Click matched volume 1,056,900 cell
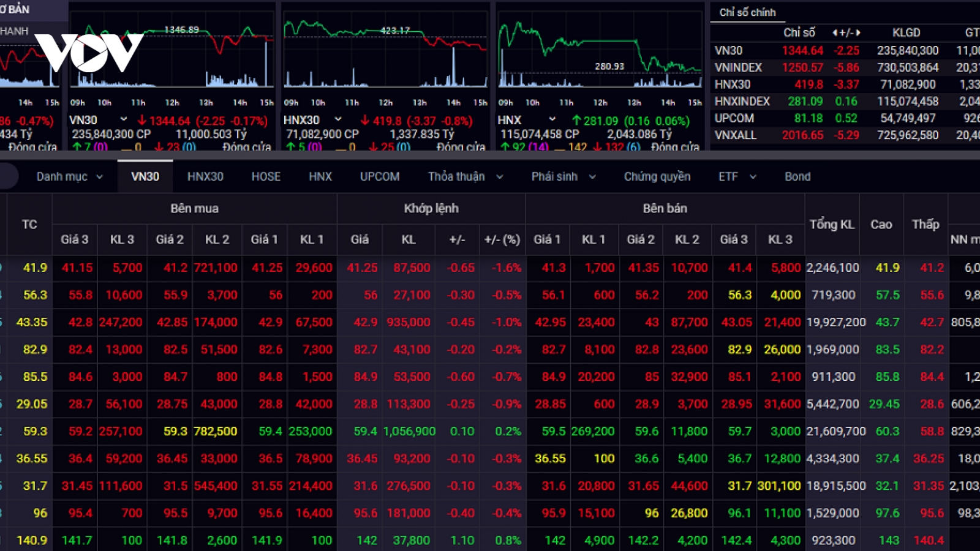Screen dimensions: 980x551 [409, 431]
